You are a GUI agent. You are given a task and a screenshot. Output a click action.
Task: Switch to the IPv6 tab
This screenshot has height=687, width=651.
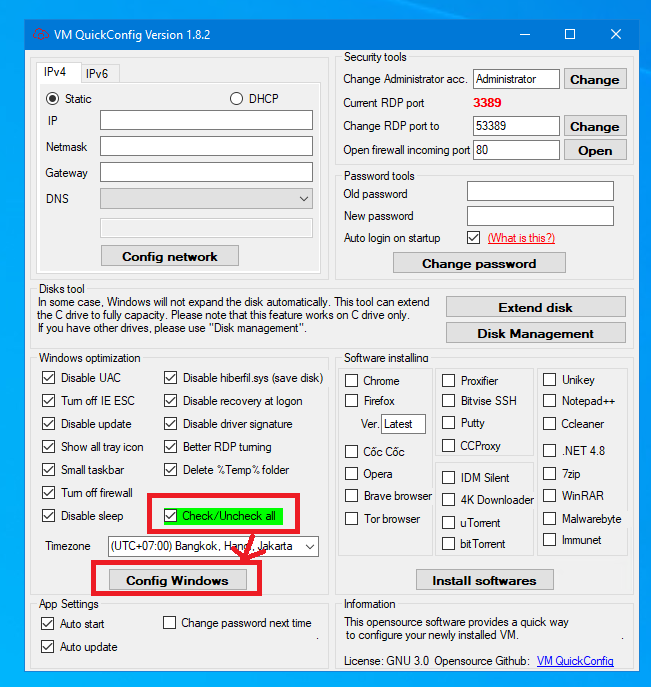coord(97,73)
